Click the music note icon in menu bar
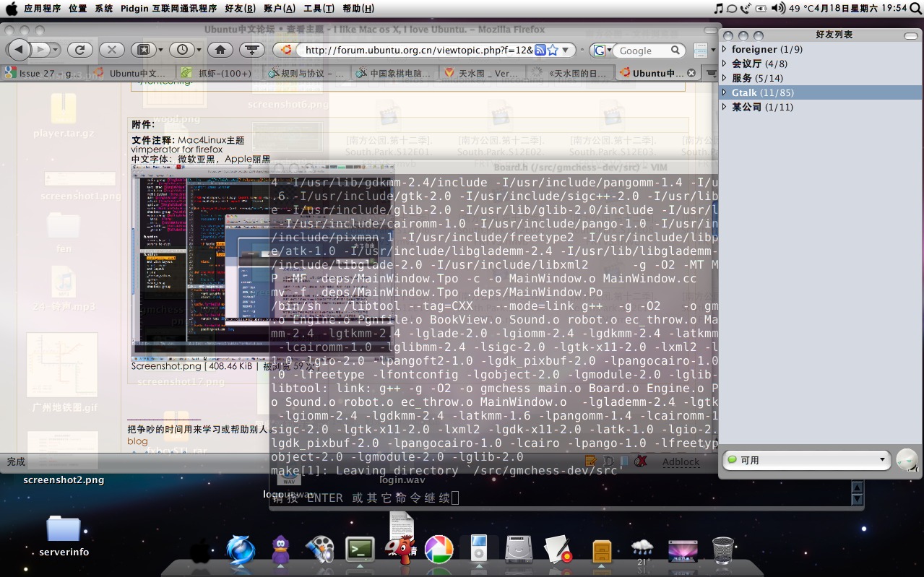The image size is (924, 577). click(718, 8)
